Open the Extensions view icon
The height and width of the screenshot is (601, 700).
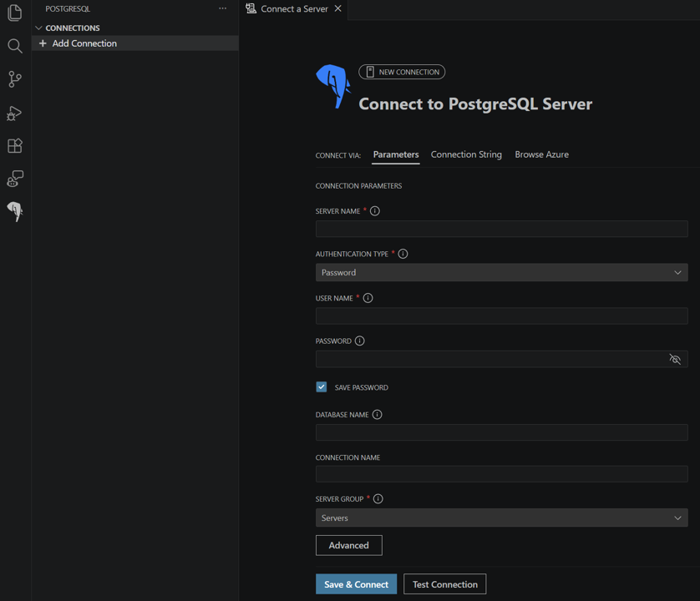[15, 146]
